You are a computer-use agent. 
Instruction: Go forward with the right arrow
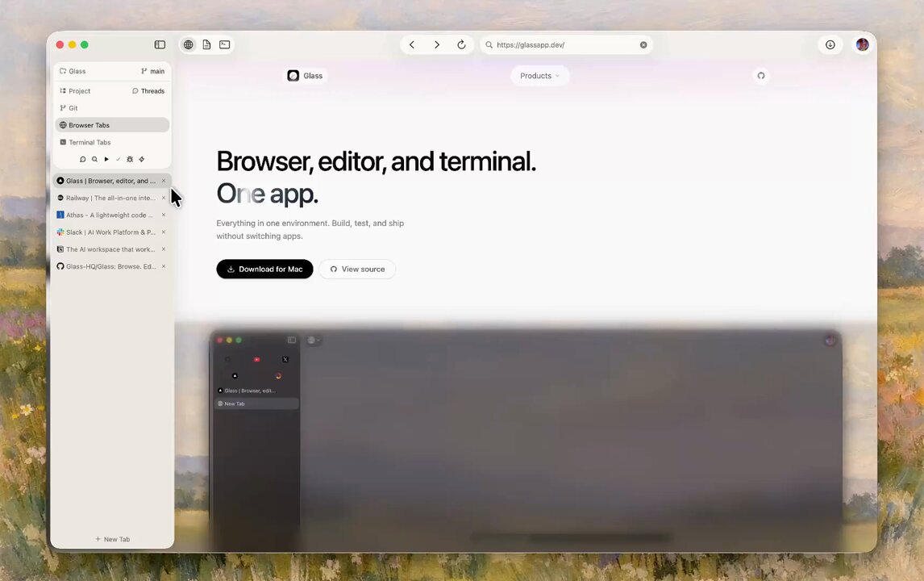click(x=437, y=45)
